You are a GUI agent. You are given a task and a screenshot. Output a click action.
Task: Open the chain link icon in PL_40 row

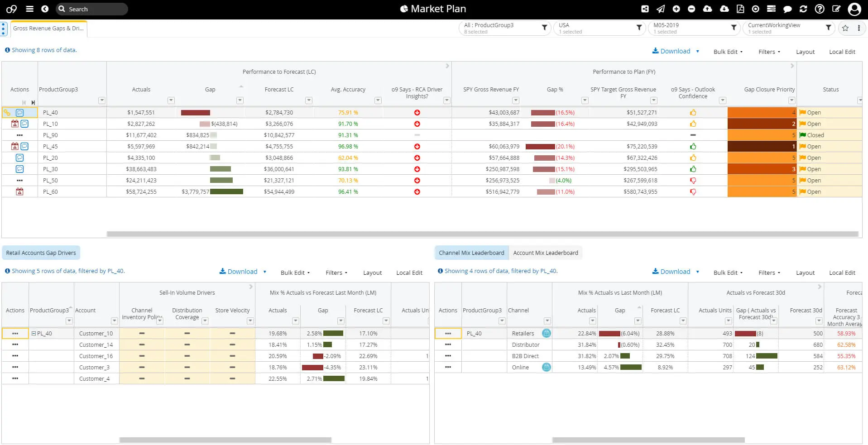click(x=7, y=112)
